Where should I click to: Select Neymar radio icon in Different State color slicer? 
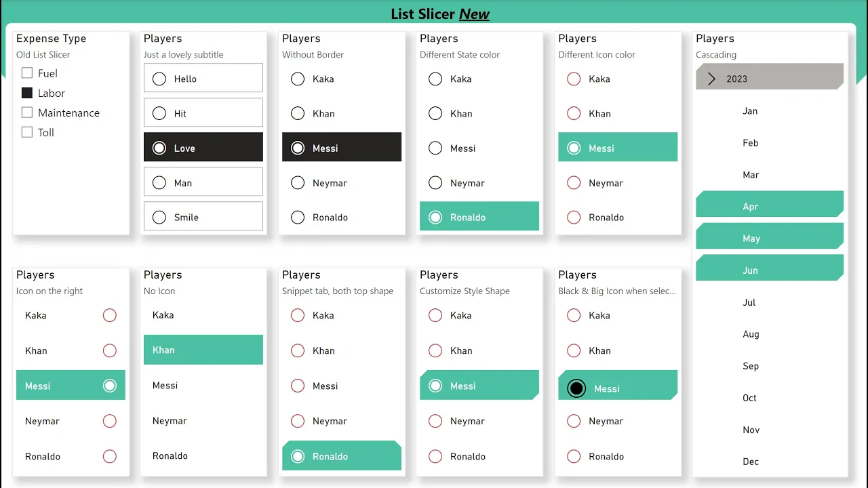coord(436,183)
